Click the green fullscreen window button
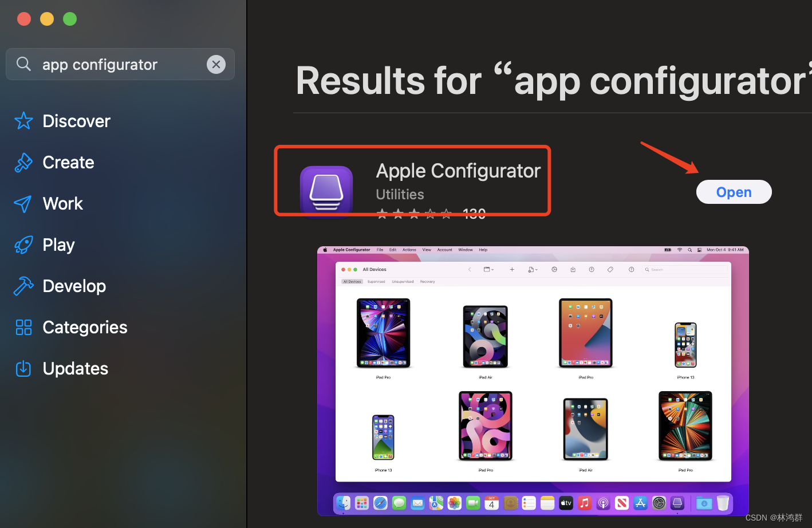 (70, 19)
